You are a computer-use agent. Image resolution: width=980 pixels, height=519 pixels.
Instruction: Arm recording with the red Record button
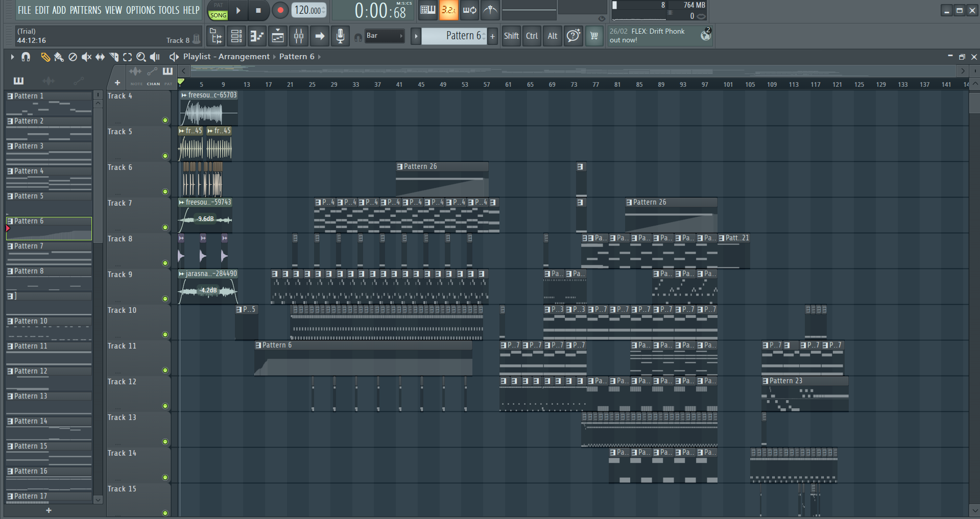(280, 10)
